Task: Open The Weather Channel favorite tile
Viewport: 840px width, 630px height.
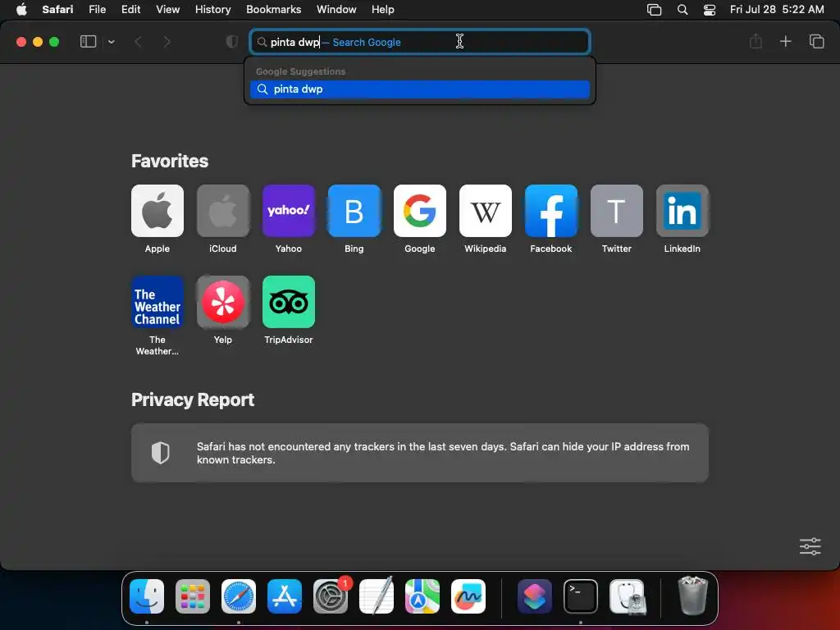Action: coord(157,302)
